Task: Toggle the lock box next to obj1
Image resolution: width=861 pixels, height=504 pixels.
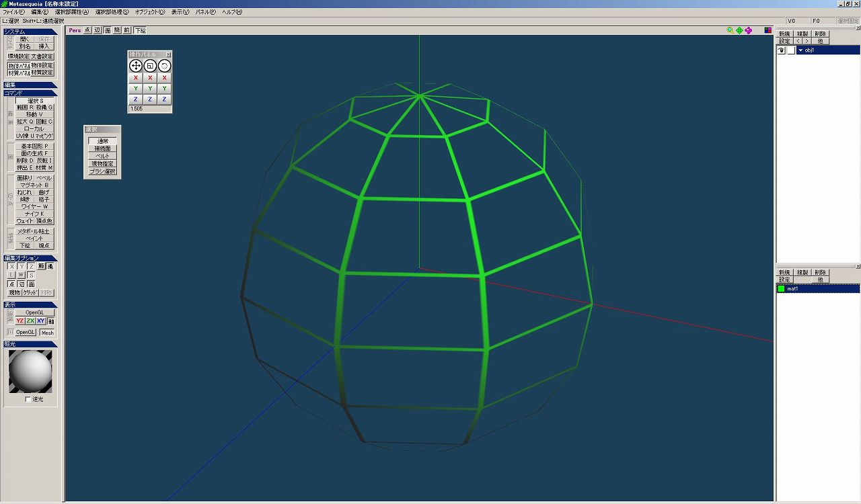Action: 791,50
